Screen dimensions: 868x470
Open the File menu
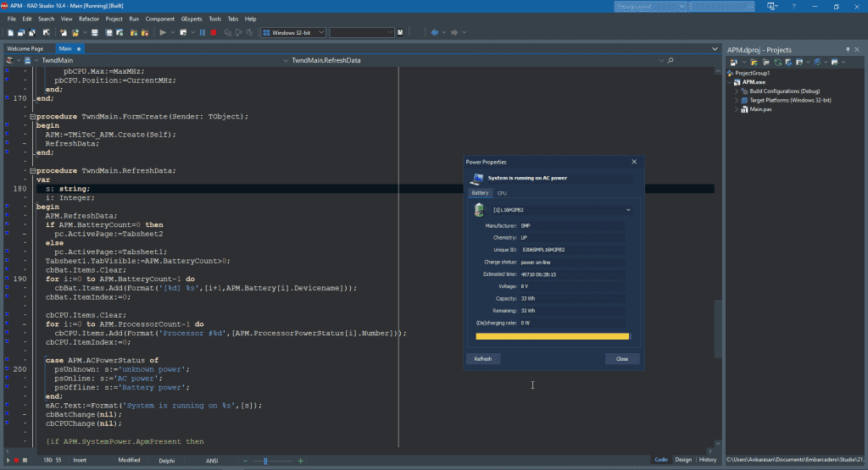[x=12, y=19]
